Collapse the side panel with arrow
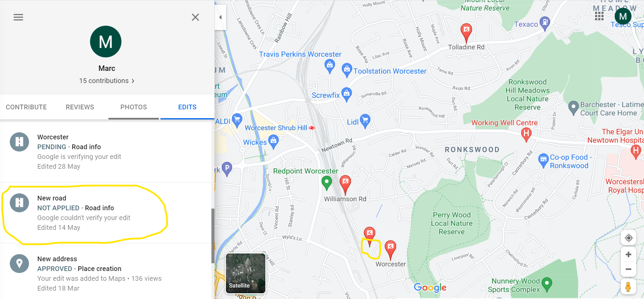The width and height of the screenshot is (644, 299). pos(221,17)
